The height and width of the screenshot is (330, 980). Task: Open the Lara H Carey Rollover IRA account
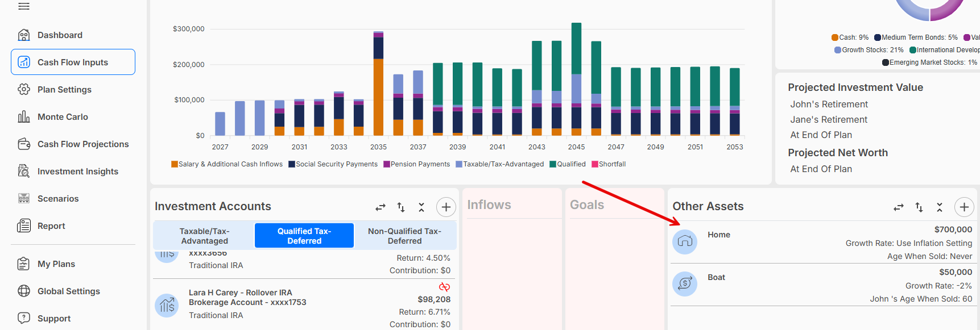[x=247, y=298]
